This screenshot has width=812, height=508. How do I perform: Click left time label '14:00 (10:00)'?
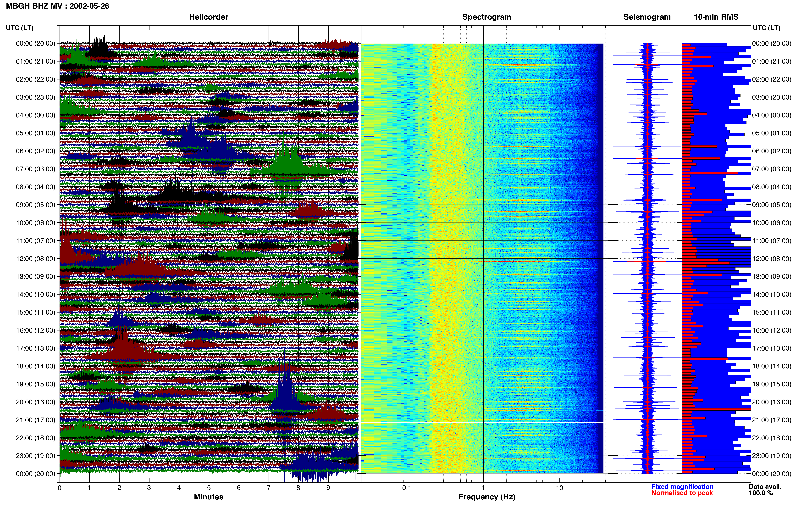pos(36,294)
